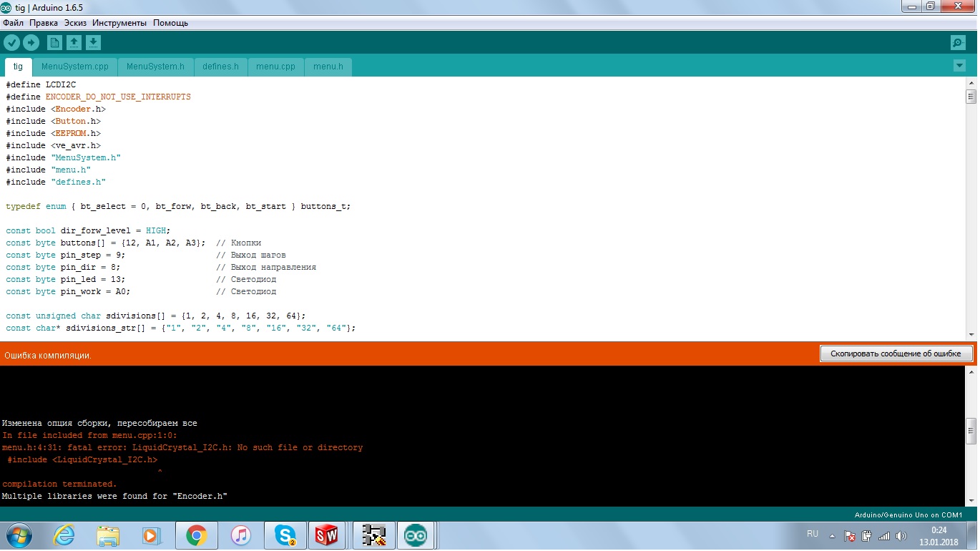The height and width of the screenshot is (551, 980).
Task: Click 'Multiple libraries were found' console line
Action: pyautogui.click(x=114, y=496)
